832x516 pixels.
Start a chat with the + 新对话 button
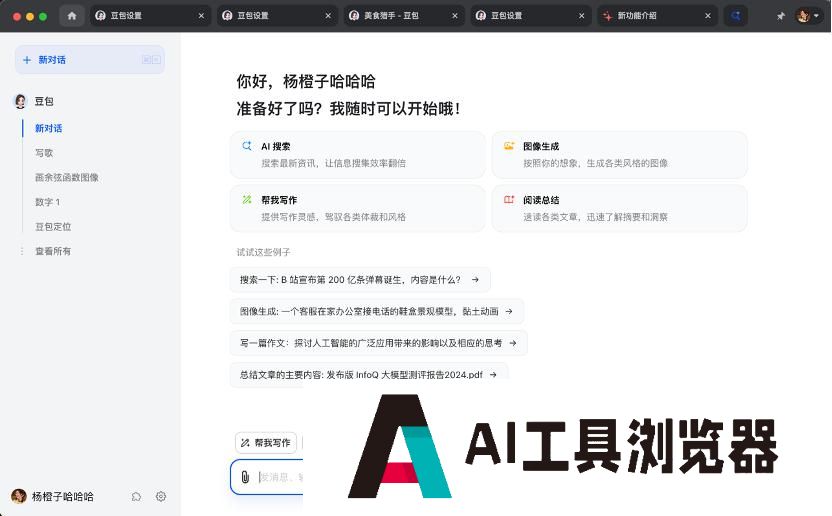pyautogui.click(x=90, y=59)
